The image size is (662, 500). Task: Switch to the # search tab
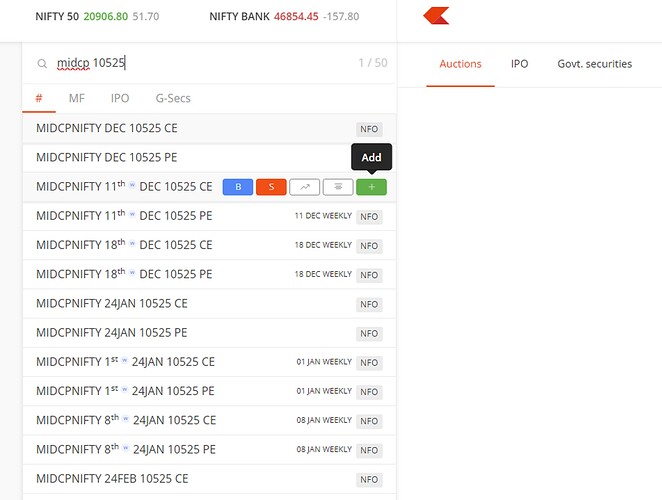[x=39, y=98]
